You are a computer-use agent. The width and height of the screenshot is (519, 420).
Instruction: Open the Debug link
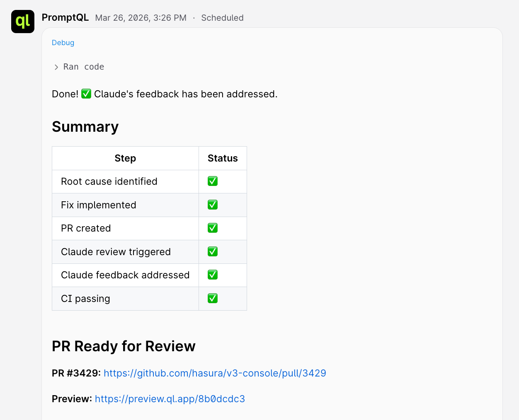click(x=63, y=43)
